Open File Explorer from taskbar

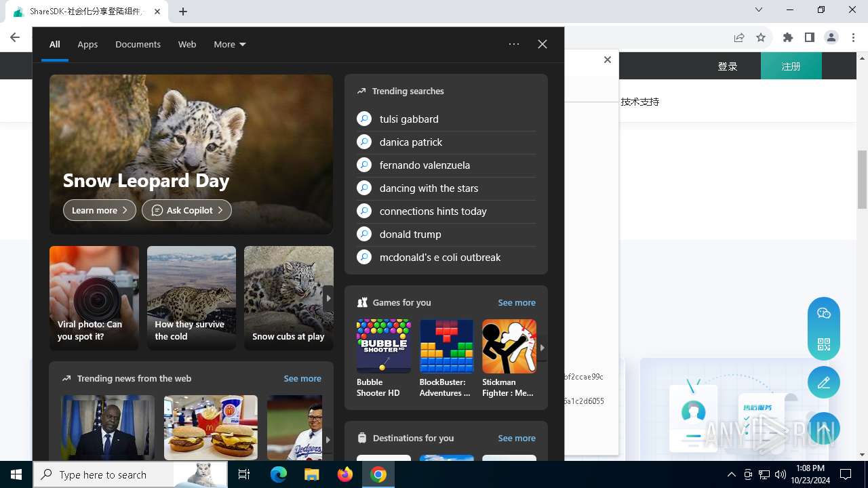coord(311,474)
